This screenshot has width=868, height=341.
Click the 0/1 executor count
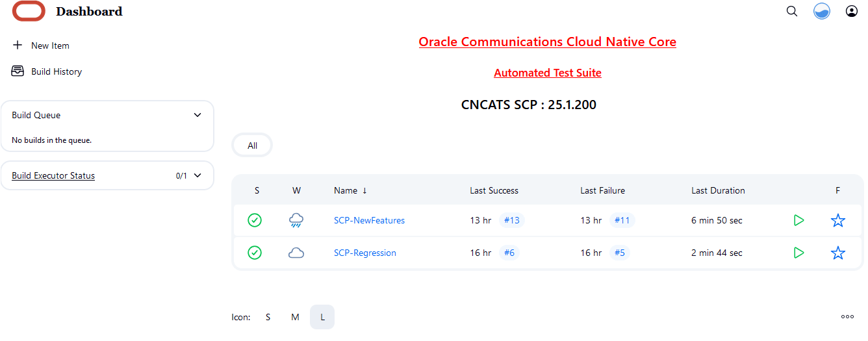coord(181,175)
